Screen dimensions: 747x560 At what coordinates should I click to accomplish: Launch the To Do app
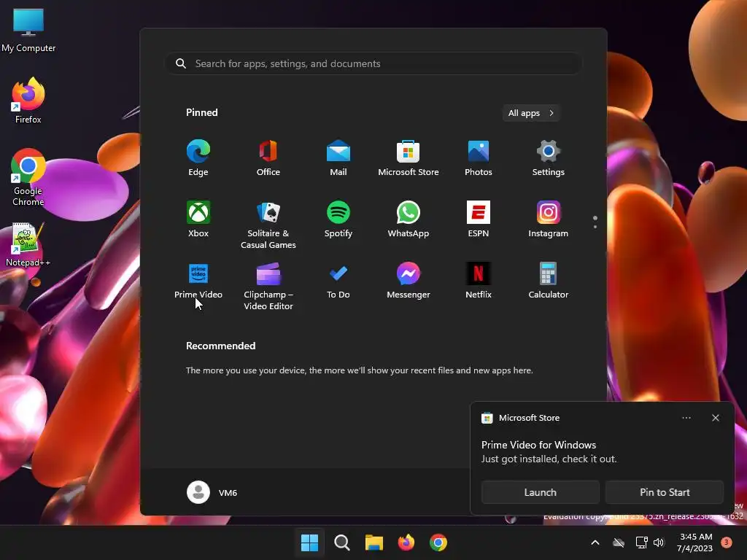338,281
